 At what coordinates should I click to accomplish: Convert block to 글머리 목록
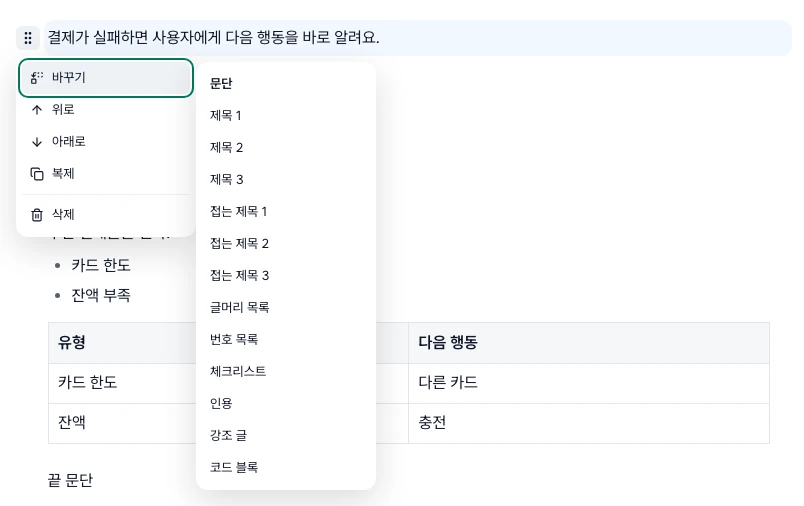pos(286,307)
